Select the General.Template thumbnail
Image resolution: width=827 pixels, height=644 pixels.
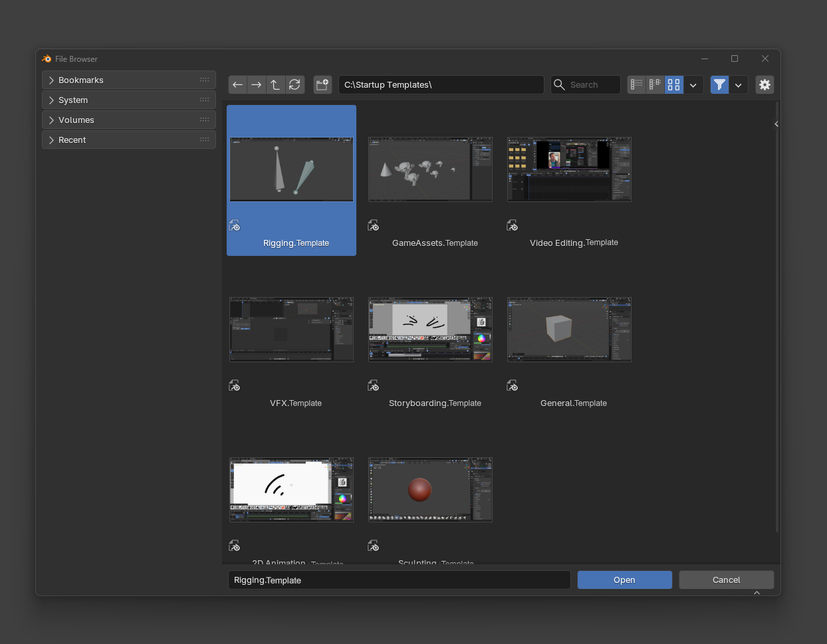[569, 330]
